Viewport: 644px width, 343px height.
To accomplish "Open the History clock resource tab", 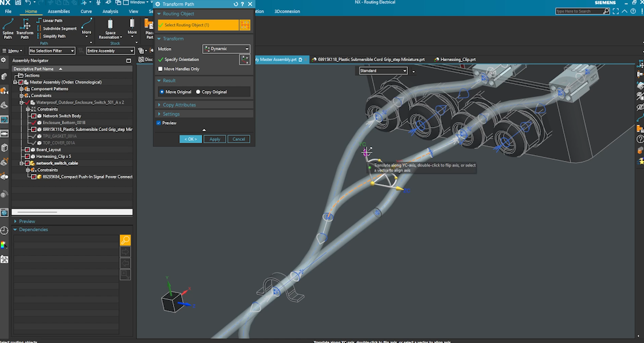I will click(x=4, y=231).
